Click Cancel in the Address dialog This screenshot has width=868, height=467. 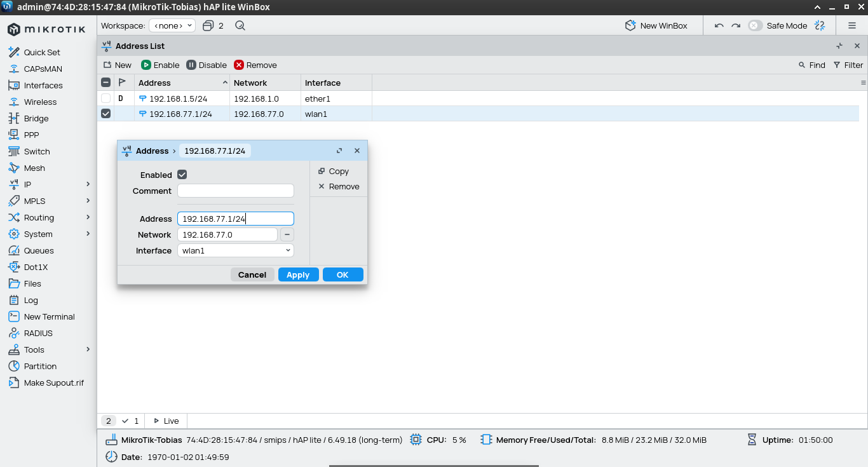tap(252, 274)
